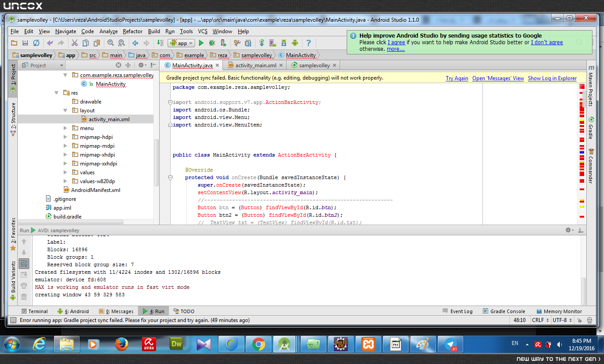Screen dimensions: 604x364
Task: Open the Project view type dropdown
Action: click(43, 65)
